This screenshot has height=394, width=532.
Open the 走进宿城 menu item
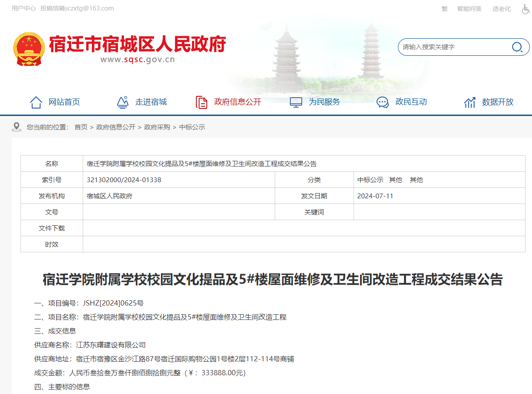[151, 102]
